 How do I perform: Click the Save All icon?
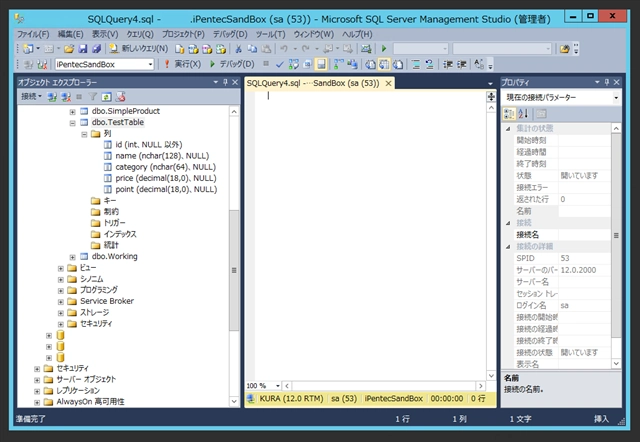tap(96, 49)
